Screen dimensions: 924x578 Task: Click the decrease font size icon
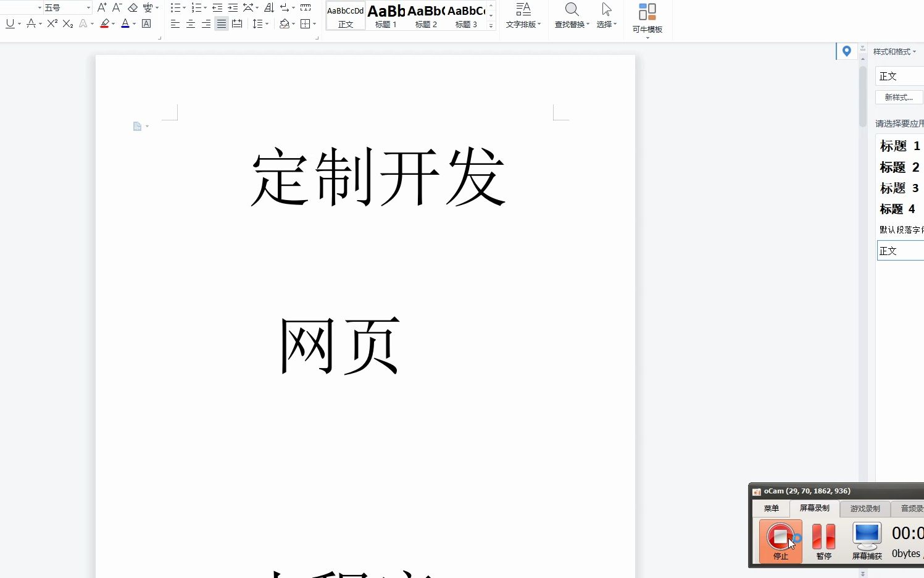click(117, 7)
